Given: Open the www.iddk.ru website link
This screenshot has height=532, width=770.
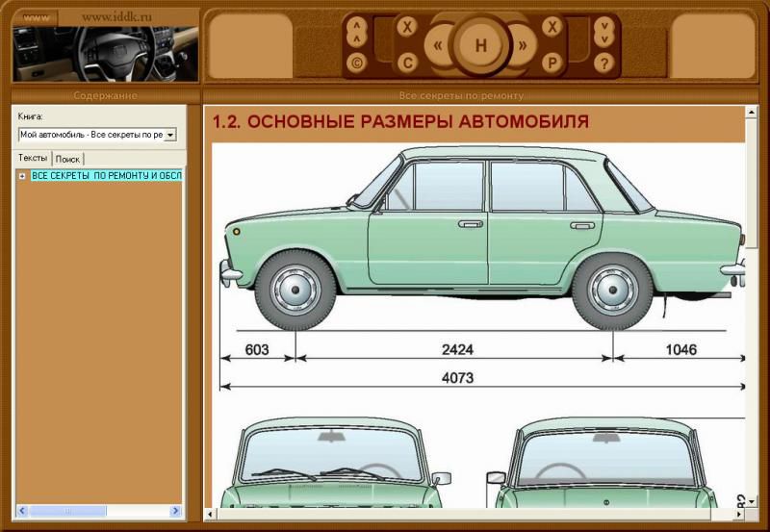Looking at the screenshot, I should coord(116,17).
